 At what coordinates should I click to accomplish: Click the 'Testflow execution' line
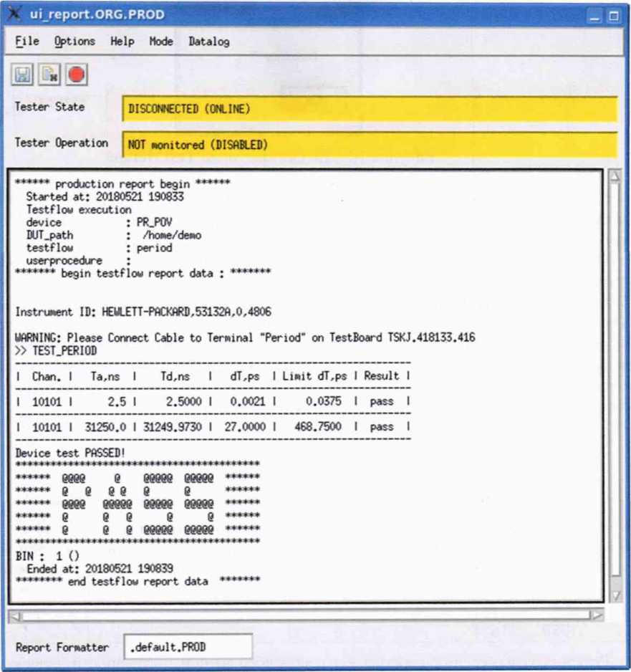79,210
